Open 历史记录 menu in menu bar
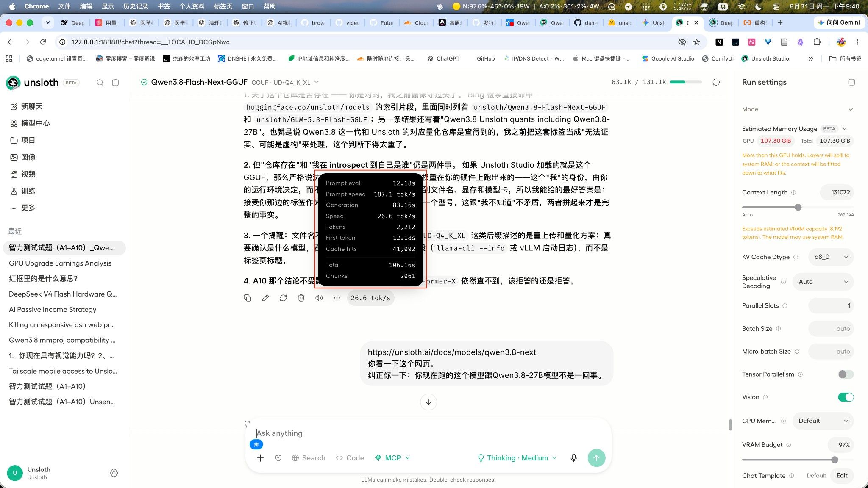 (136, 6)
